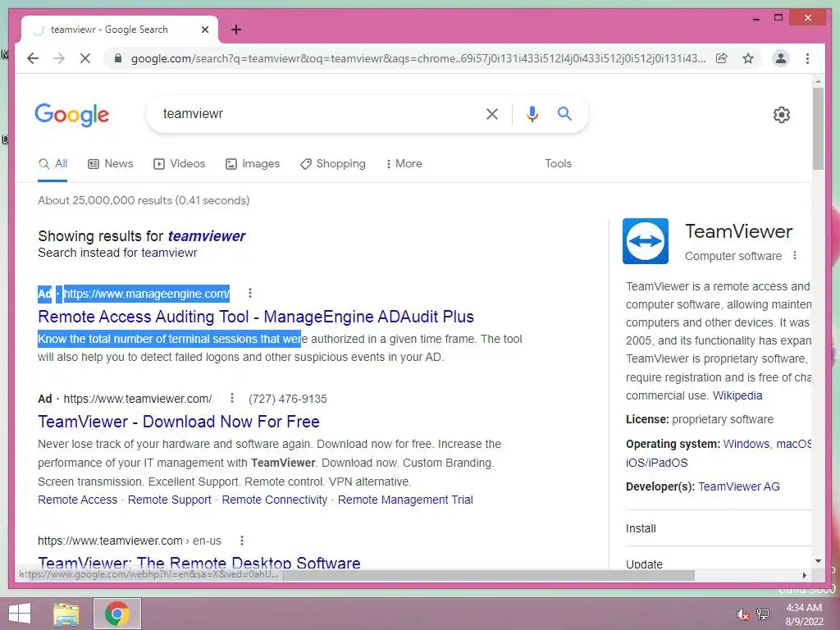
Task: Go to Google homepage via logo
Action: 72,115
